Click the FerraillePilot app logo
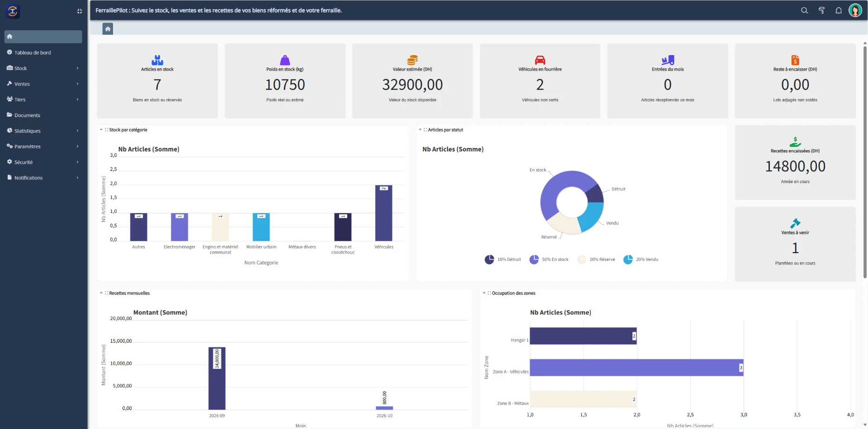868x429 pixels. tap(13, 11)
